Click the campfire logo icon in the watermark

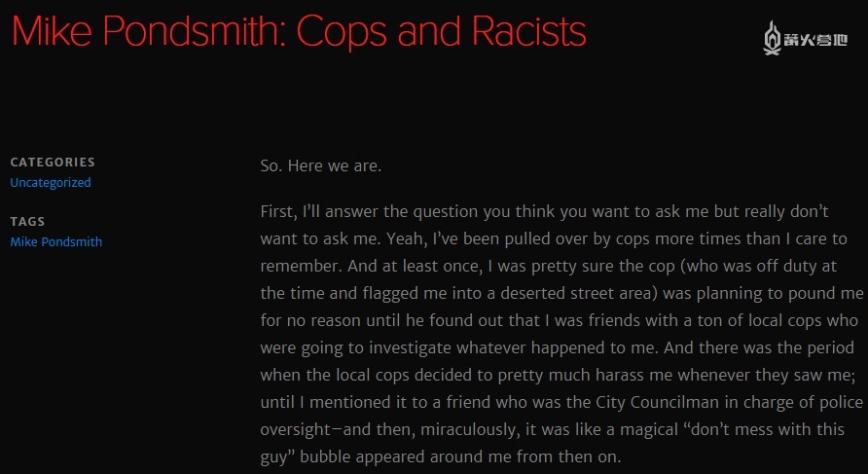(x=773, y=38)
